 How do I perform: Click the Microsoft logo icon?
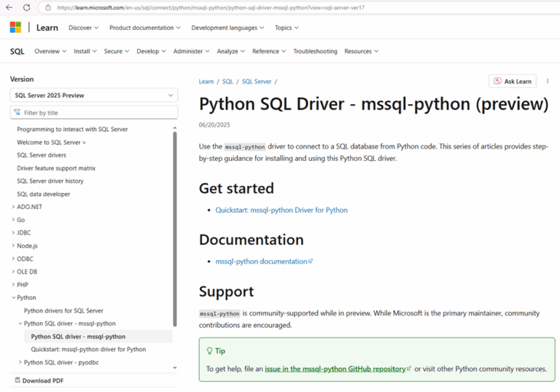click(x=15, y=28)
